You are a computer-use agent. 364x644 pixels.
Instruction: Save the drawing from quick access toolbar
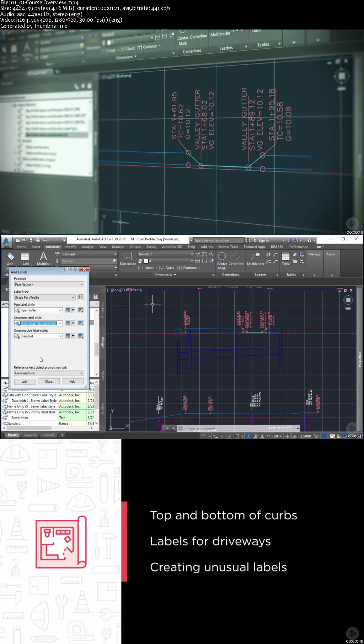point(31,240)
